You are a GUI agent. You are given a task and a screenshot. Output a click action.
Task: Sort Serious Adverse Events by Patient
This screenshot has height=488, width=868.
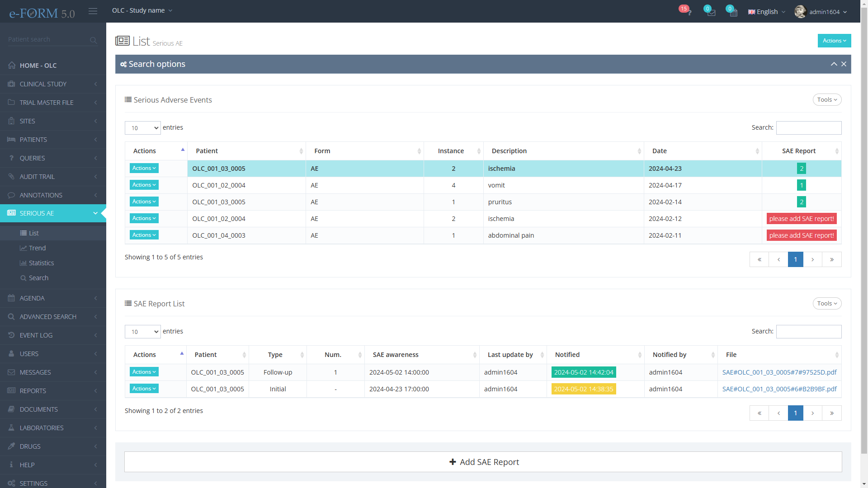246,151
